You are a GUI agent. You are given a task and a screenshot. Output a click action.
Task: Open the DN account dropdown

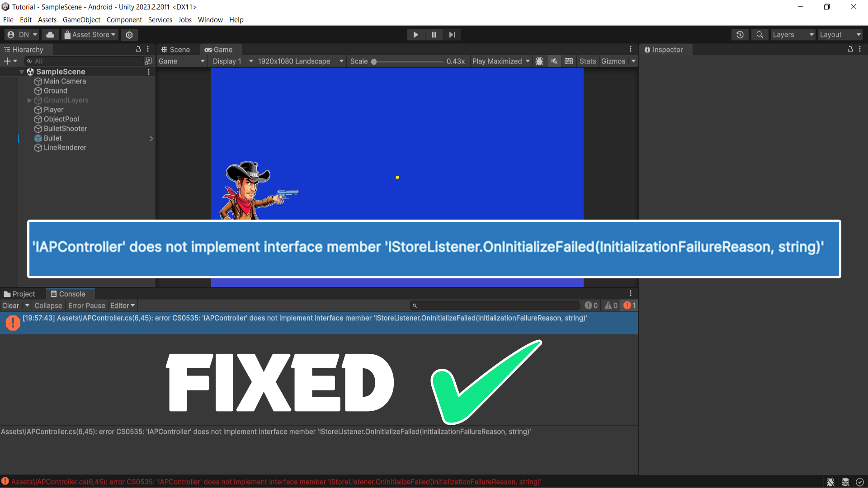tap(22, 35)
